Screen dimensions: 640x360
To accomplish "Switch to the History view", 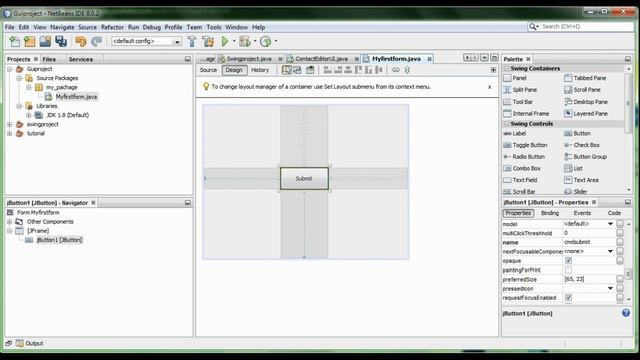I will click(260, 70).
